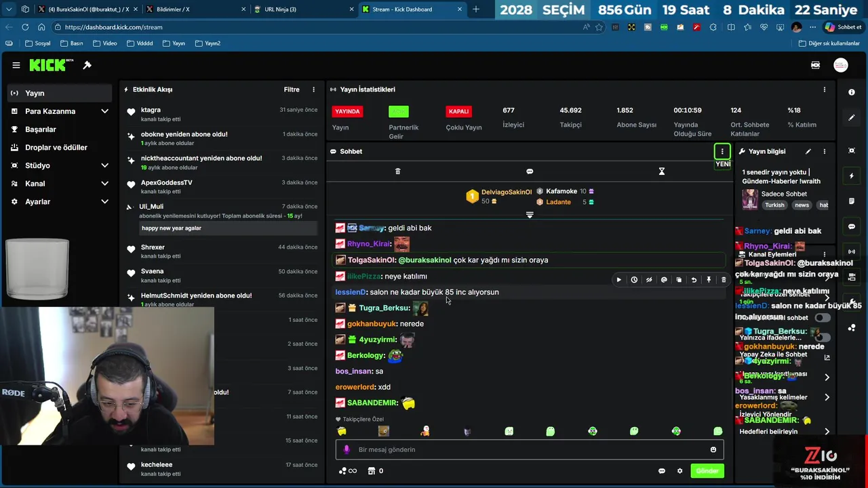This screenshot has width=868, height=488.
Task: Toggle the Yalnızca ifadelerle sohbet switch
Action: pos(822,338)
